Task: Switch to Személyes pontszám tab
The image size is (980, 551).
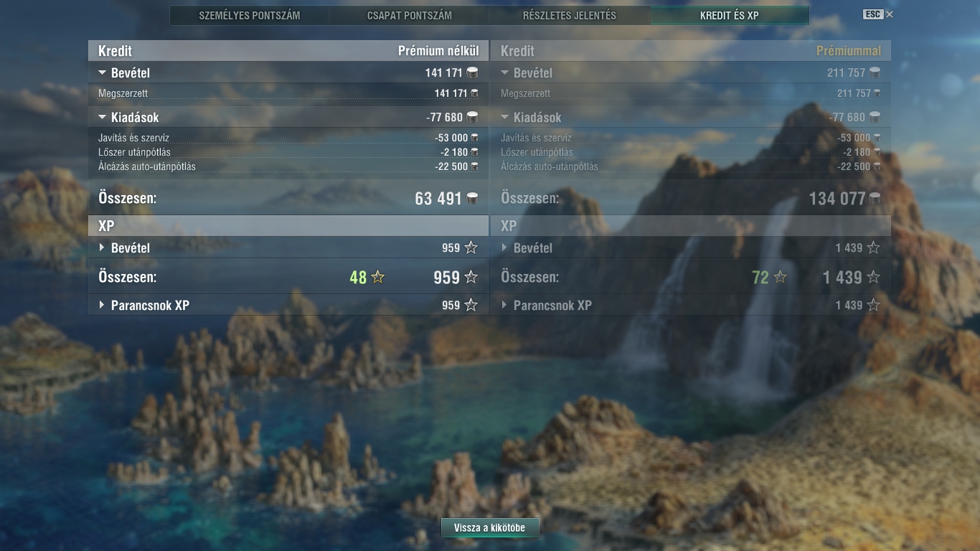Action: (x=250, y=15)
